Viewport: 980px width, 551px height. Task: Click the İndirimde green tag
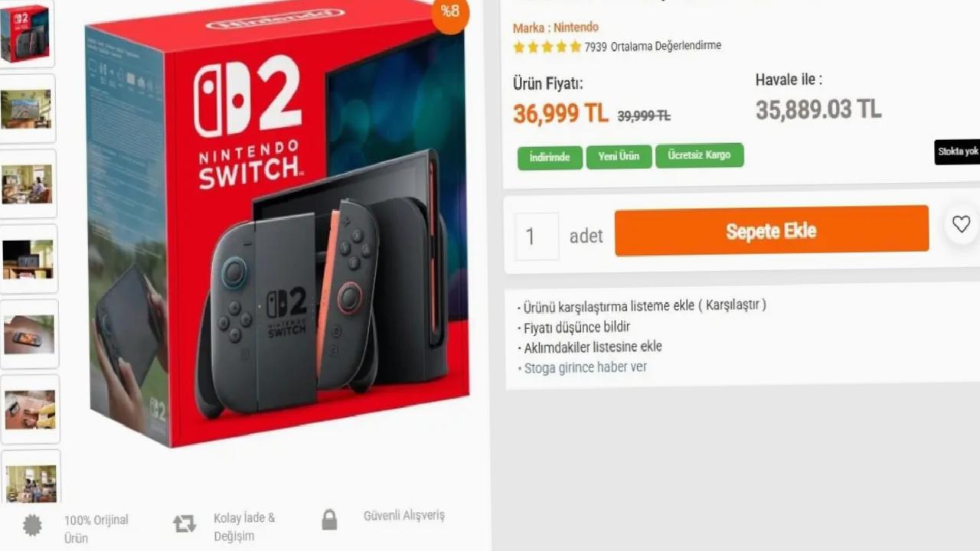pos(550,157)
